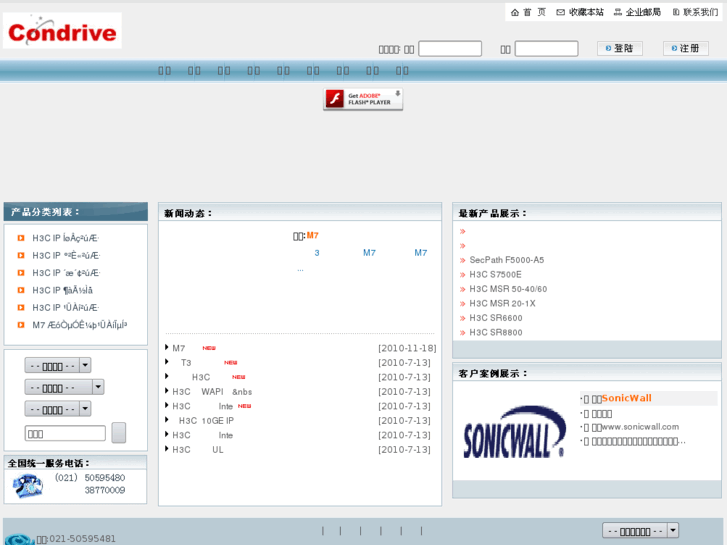Expand the first product search dropdown

pyautogui.click(x=57, y=365)
